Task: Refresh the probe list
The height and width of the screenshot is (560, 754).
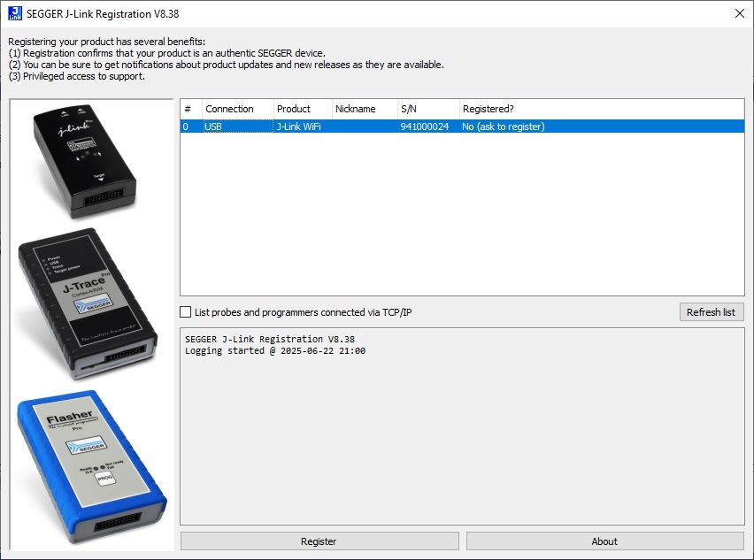Action: (x=712, y=312)
